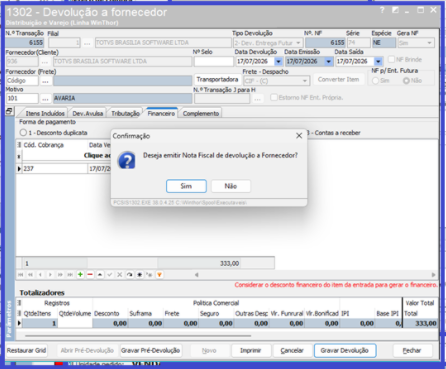Click the asterisk bookmark icon in navigator

[x=140, y=275]
